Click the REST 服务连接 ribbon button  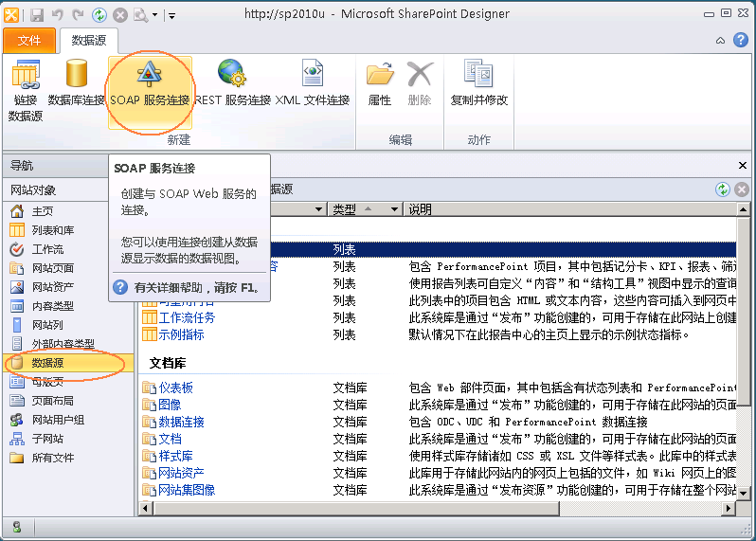pyautogui.click(x=232, y=82)
